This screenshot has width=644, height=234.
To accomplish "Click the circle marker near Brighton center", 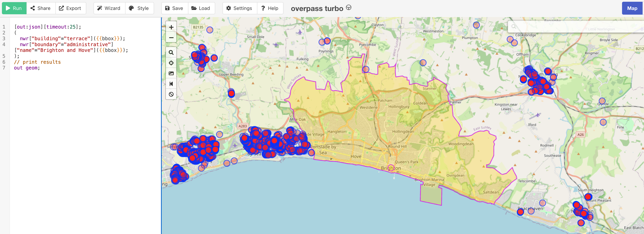I will 391,168.
